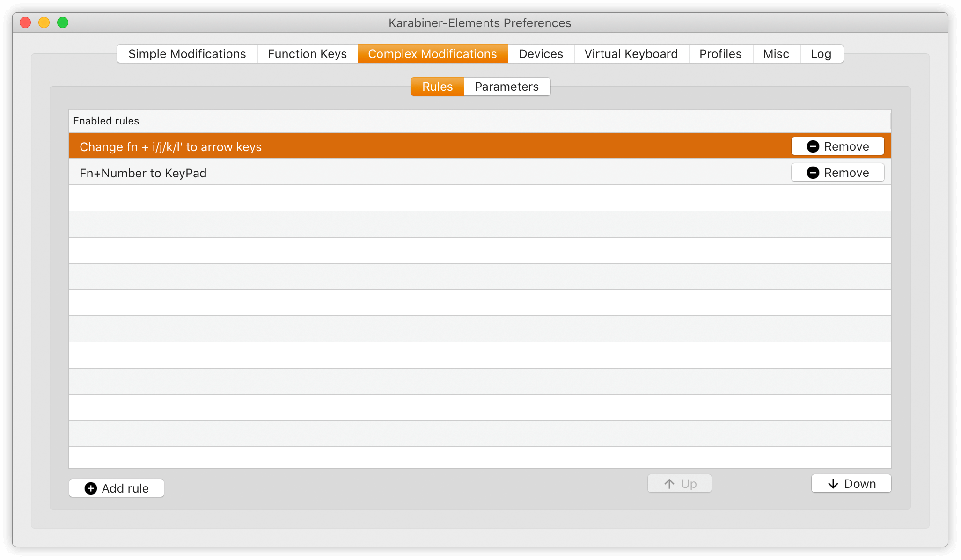Switch to the Function Keys tab
The image size is (961, 560).
coord(308,54)
